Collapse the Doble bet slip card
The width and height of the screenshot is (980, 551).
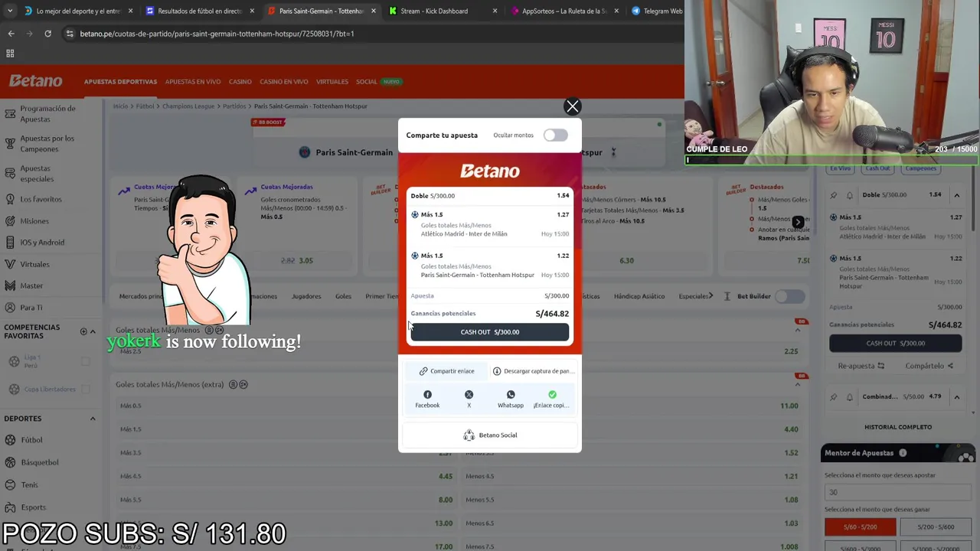point(956,195)
